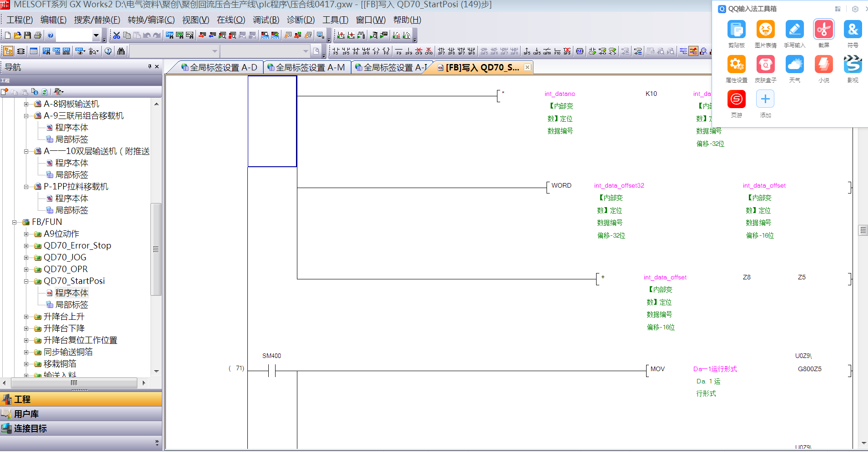Click the navigation tree horizontal scrollbar thumb
868x452 pixels.
coord(74,383)
